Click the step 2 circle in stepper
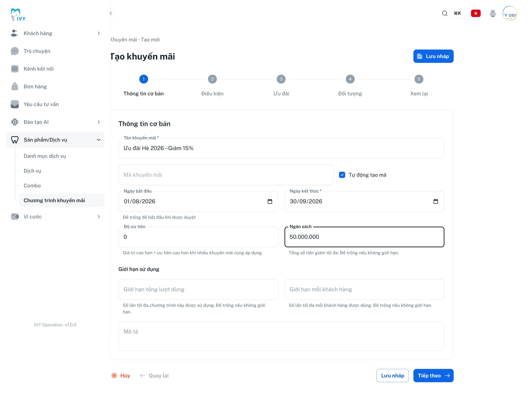 (x=212, y=79)
